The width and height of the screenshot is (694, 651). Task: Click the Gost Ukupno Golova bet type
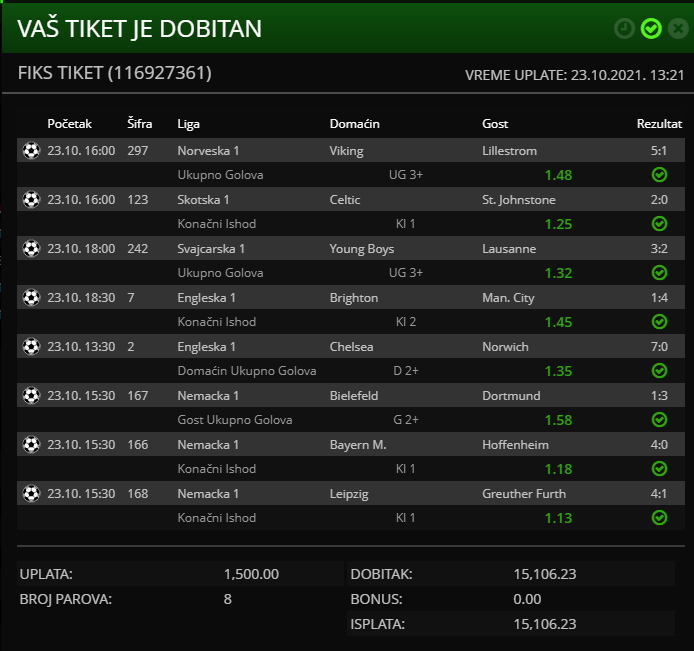point(235,420)
